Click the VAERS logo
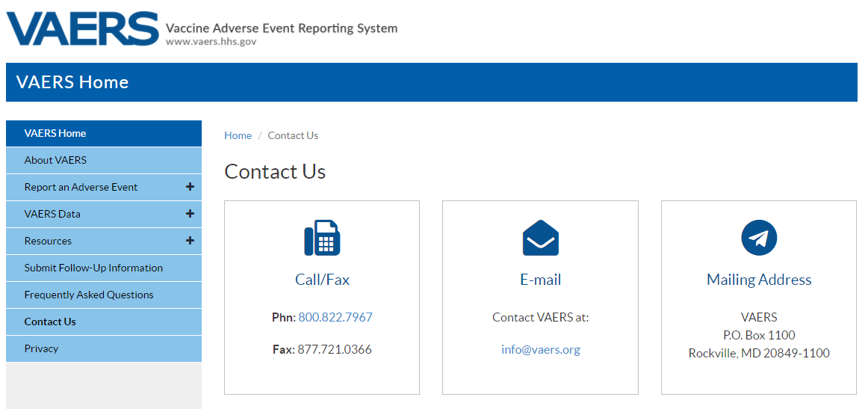The image size is (868, 409). pyautogui.click(x=82, y=29)
